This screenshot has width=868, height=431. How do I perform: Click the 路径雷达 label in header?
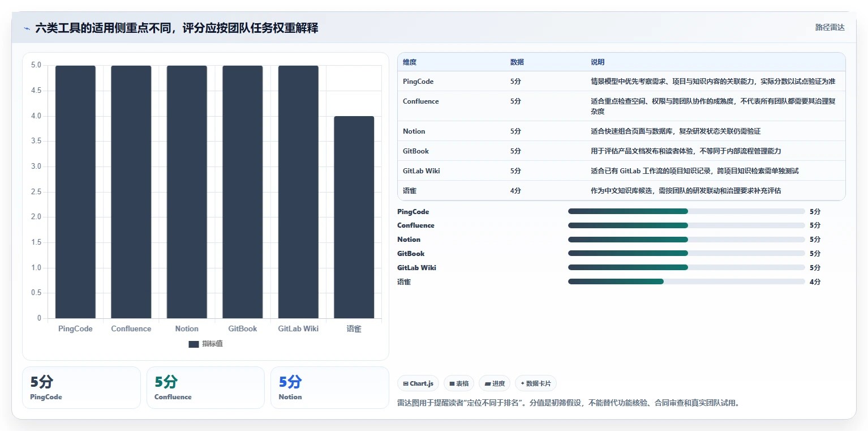[830, 28]
